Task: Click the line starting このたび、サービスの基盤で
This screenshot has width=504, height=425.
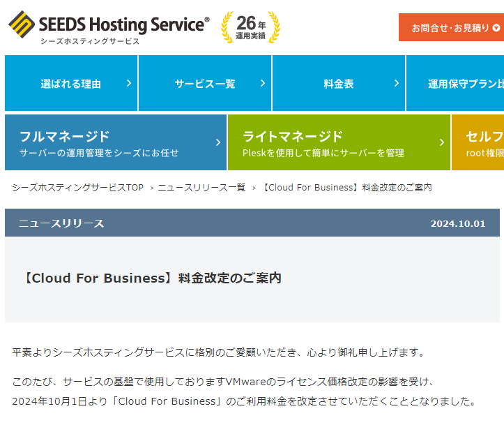Action: point(223,382)
